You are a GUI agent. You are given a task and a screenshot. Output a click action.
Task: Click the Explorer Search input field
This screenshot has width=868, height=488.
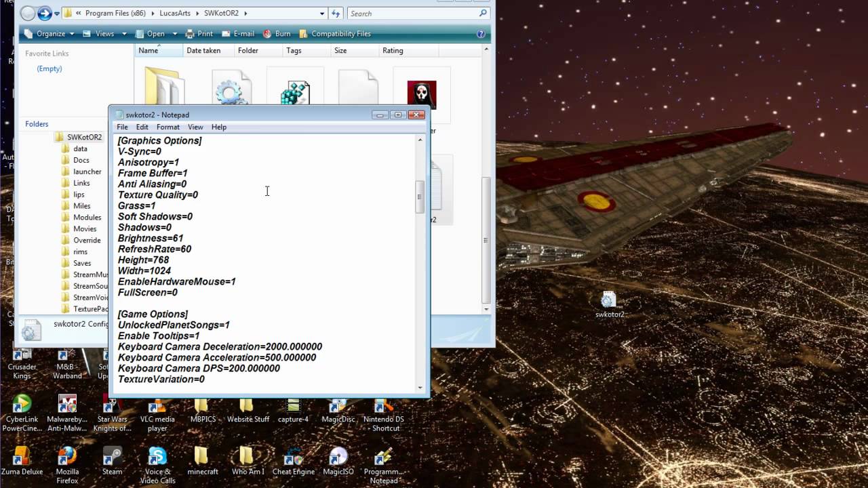(x=417, y=13)
